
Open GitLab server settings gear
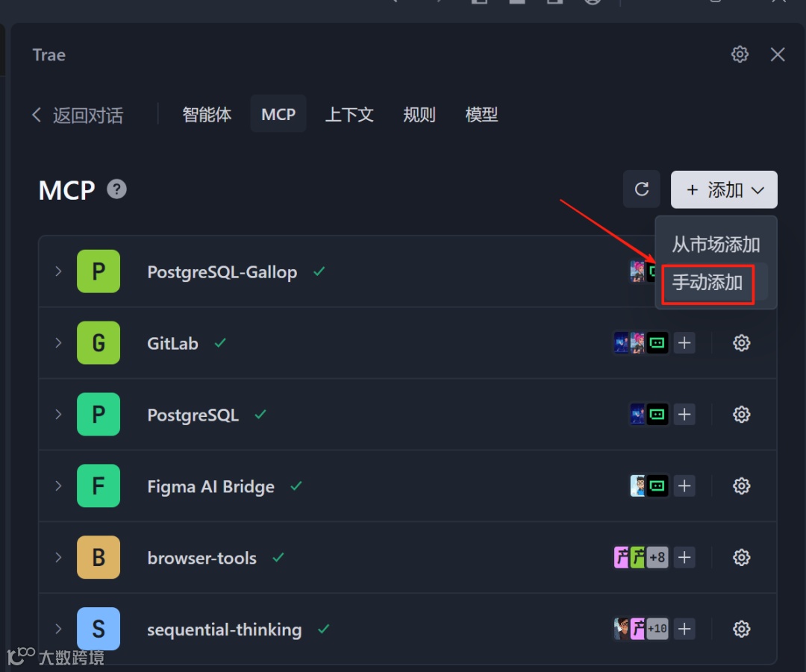pos(741,342)
